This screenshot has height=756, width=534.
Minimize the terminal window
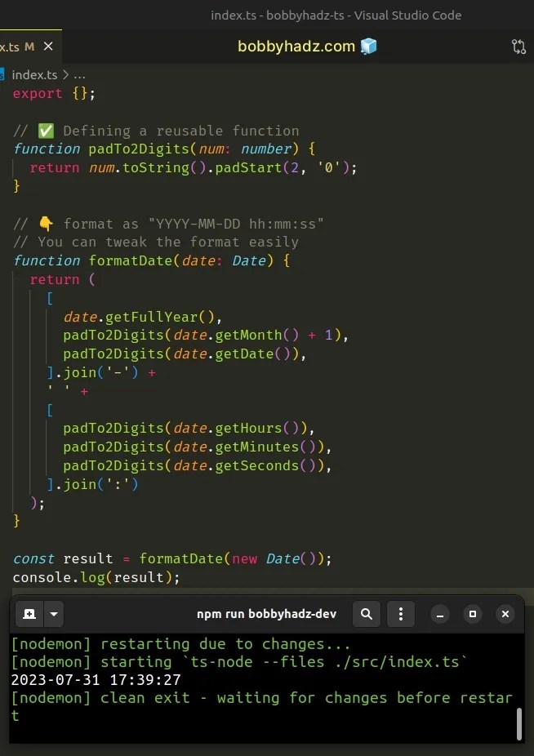tap(440, 614)
